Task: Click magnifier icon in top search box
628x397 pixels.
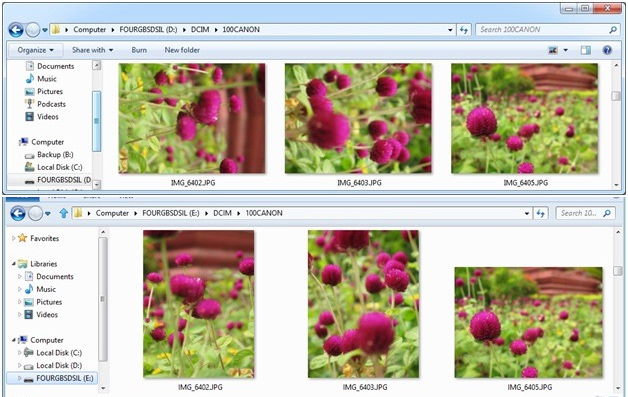Action: click(613, 30)
